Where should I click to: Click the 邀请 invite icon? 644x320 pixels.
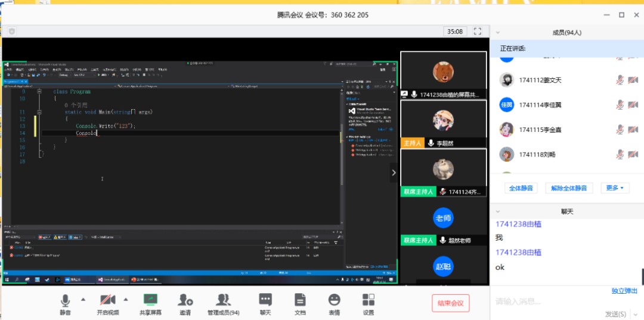coord(185,300)
